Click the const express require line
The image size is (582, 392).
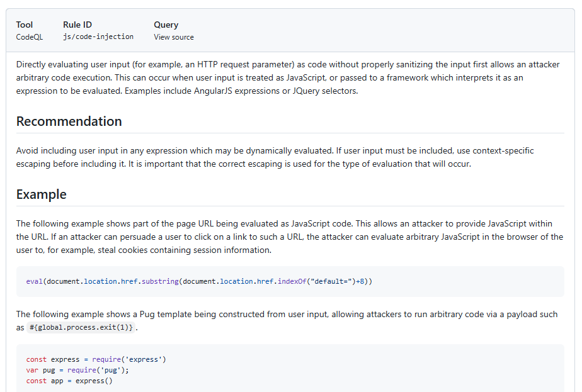pyautogui.click(x=96, y=359)
